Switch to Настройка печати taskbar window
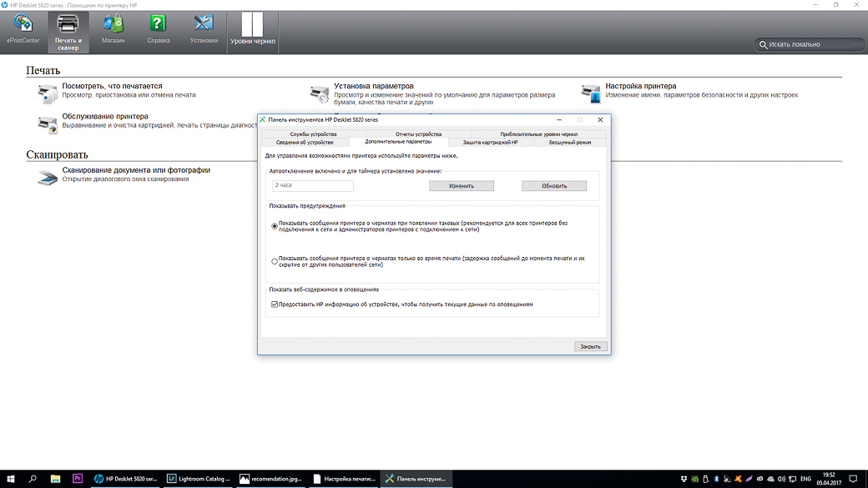This screenshot has height=488, width=868. point(344,479)
